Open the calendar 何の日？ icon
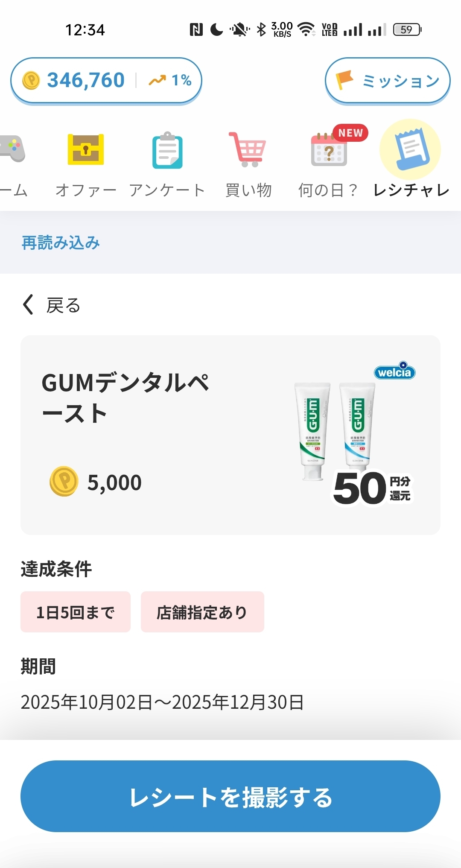 point(329,150)
